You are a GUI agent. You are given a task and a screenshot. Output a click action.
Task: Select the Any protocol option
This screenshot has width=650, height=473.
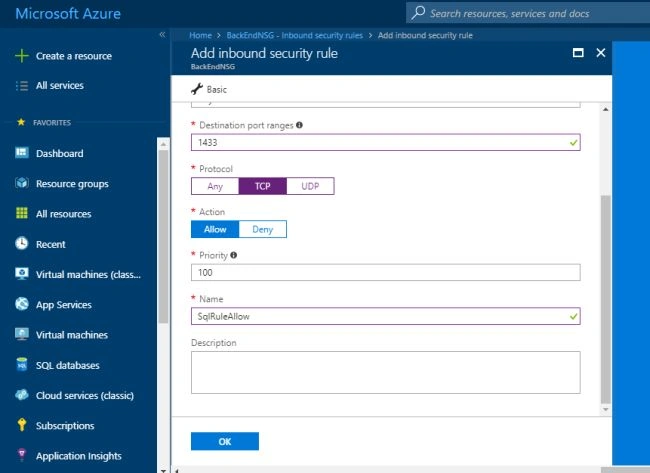(x=215, y=186)
